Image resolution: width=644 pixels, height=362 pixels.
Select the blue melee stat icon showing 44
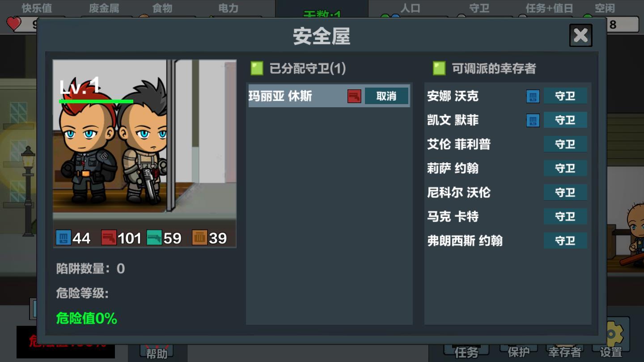pos(64,238)
